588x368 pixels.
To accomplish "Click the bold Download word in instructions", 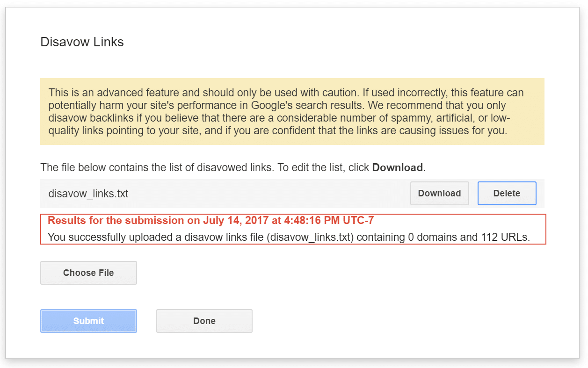I will click(397, 167).
